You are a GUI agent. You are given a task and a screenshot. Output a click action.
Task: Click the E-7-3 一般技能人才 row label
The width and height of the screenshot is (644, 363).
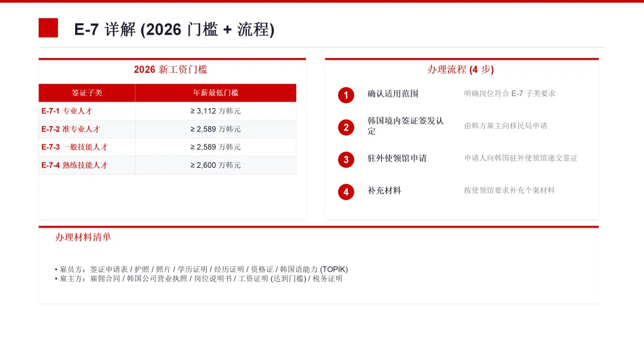coord(75,147)
